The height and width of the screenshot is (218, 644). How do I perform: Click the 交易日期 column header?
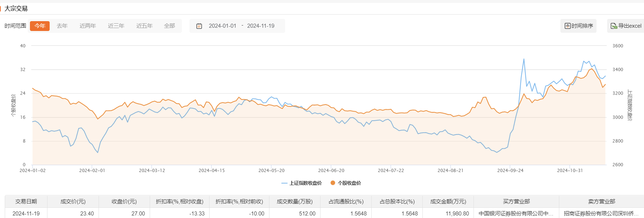pos(26,202)
